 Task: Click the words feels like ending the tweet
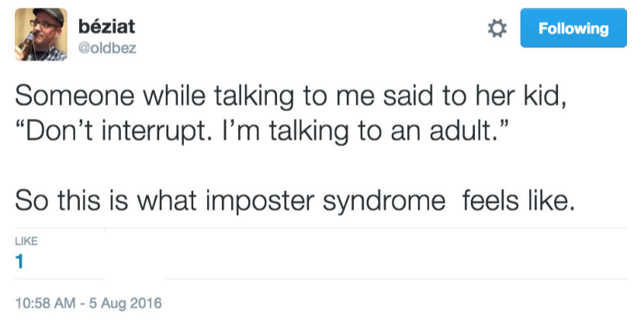click(x=519, y=200)
